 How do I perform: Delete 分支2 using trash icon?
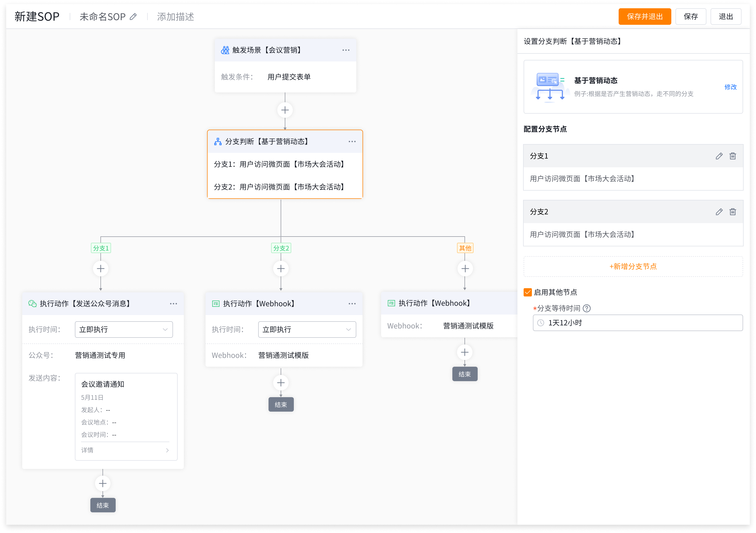point(733,212)
